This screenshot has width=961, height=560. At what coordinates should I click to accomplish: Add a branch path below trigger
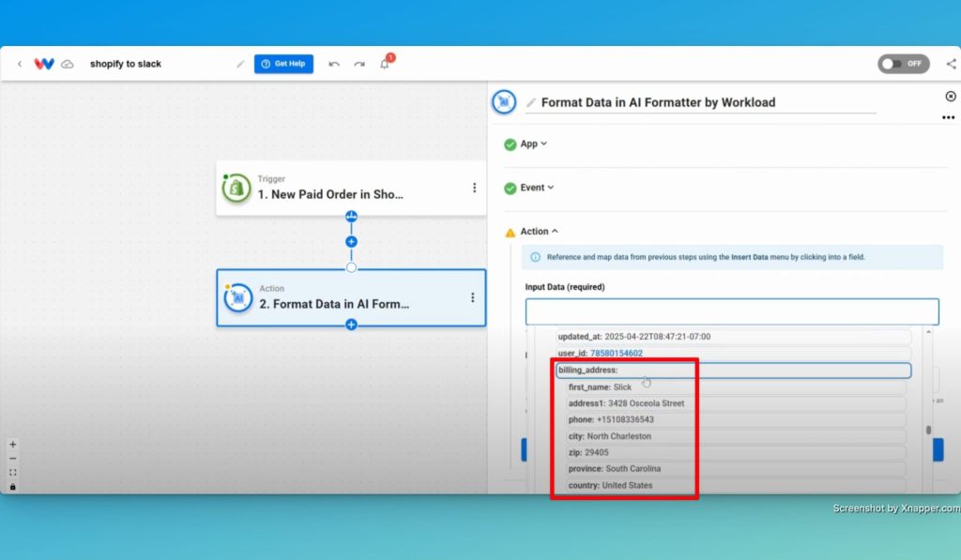[x=351, y=217]
